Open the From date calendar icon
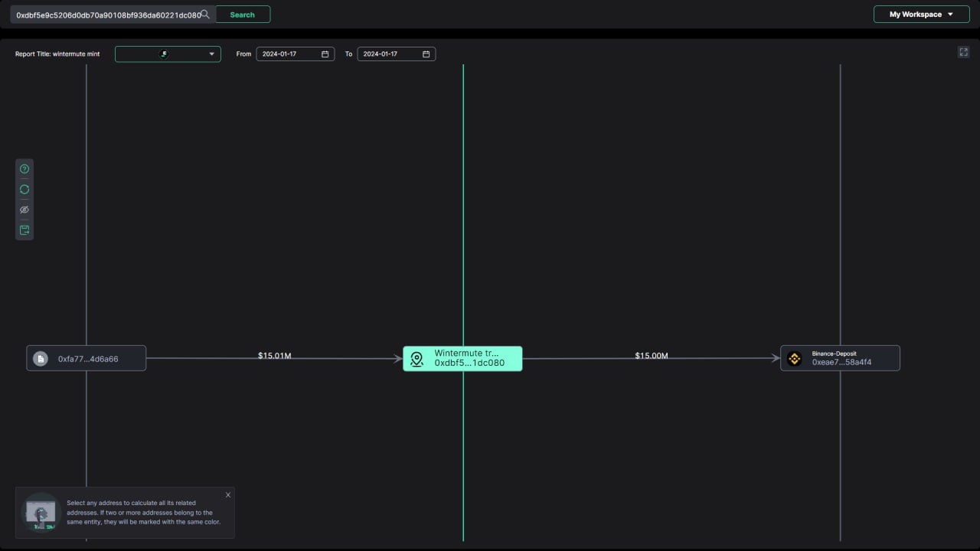The width and height of the screenshot is (980, 551). click(x=325, y=54)
